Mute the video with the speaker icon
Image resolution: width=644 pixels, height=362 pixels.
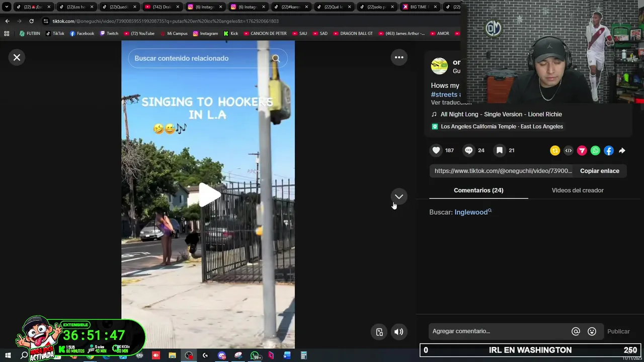[x=399, y=332]
